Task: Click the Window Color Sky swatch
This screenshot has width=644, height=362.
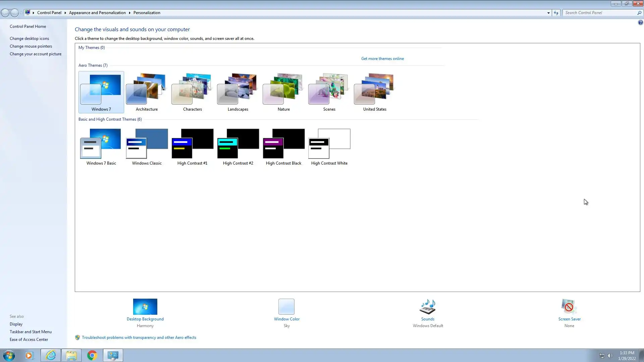Action: (x=286, y=306)
